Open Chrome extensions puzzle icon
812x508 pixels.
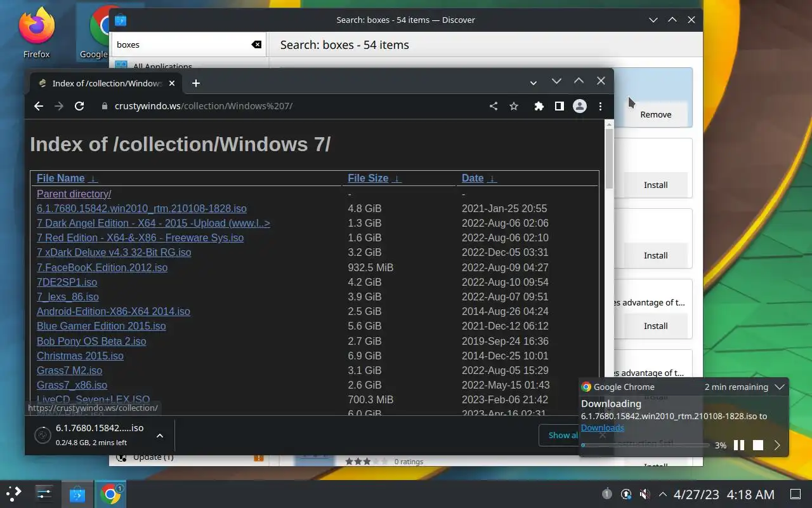[539, 106]
